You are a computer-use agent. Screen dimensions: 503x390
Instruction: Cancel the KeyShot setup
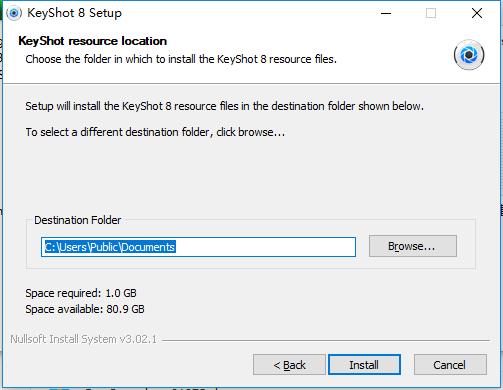click(x=450, y=365)
